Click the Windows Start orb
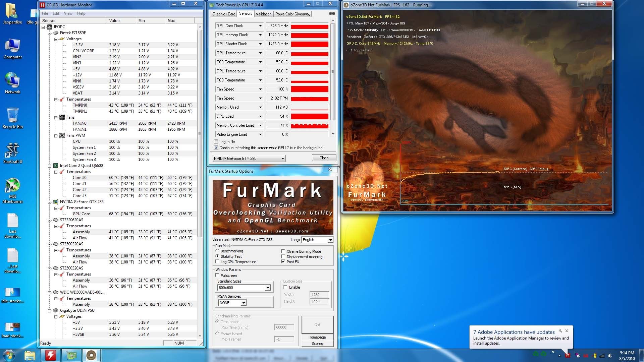This screenshot has height=362, width=644. click(9, 355)
